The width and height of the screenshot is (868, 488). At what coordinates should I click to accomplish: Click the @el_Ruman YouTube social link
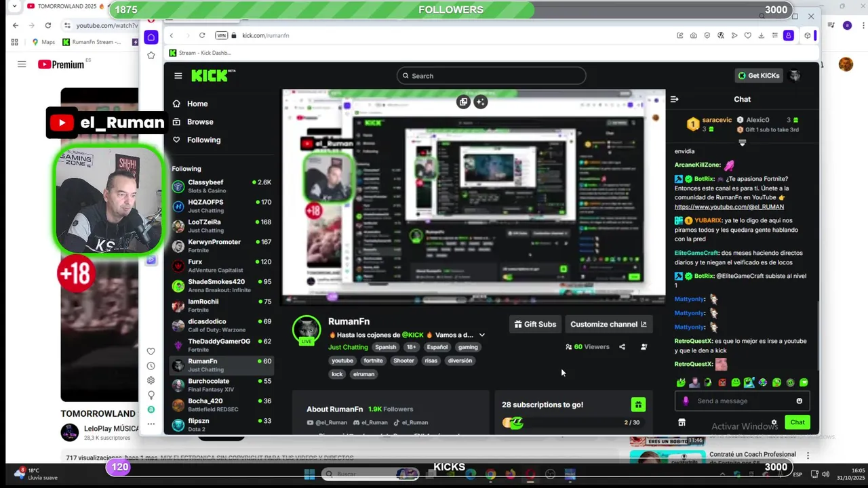click(327, 422)
